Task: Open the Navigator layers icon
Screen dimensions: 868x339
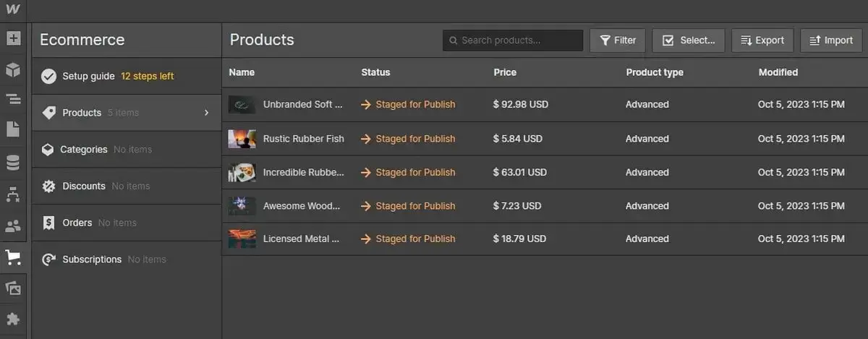Action: 13,100
